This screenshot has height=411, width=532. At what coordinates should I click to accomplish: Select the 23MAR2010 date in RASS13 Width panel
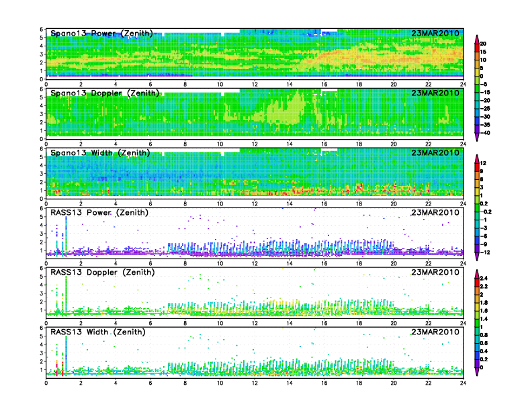pos(435,332)
